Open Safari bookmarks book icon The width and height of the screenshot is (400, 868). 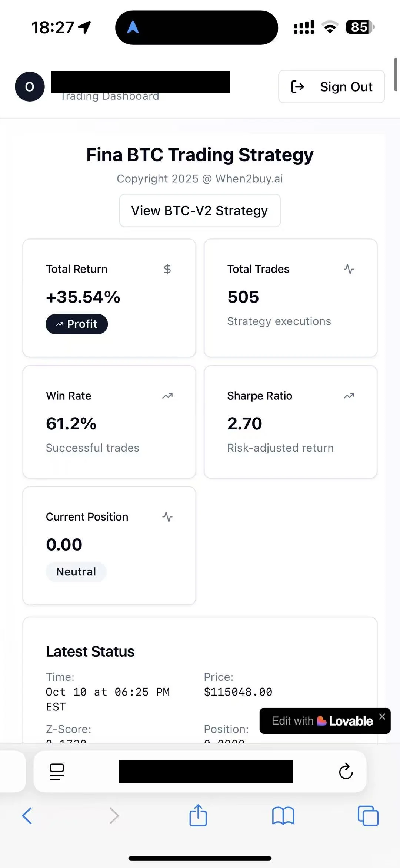283,816
